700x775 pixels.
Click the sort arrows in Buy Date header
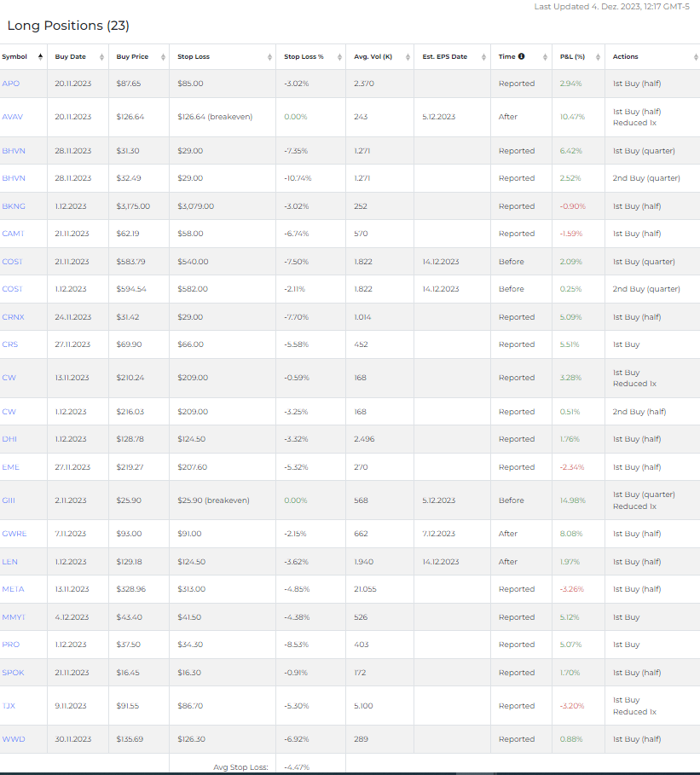pos(101,57)
